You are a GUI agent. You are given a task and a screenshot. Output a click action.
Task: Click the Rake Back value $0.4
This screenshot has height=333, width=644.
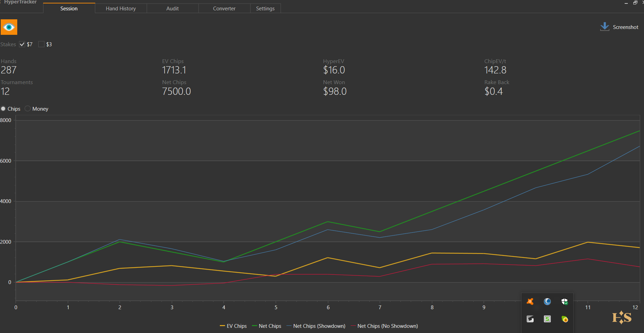point(494,91)
